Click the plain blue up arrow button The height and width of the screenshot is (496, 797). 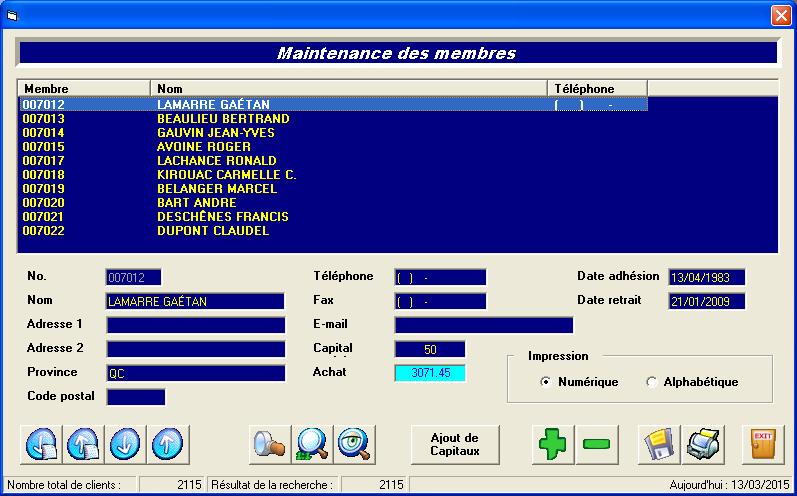pos(168,443)
